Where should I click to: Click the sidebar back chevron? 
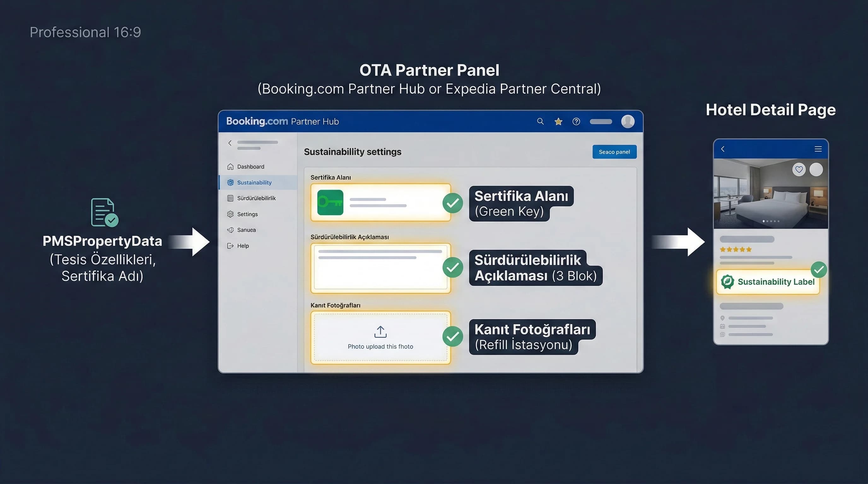coord(230,143)
